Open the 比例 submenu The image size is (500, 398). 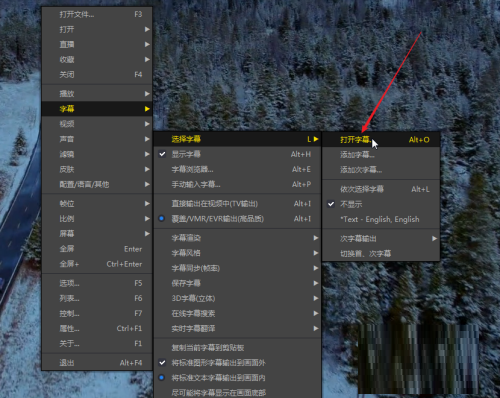pos(97,219)
